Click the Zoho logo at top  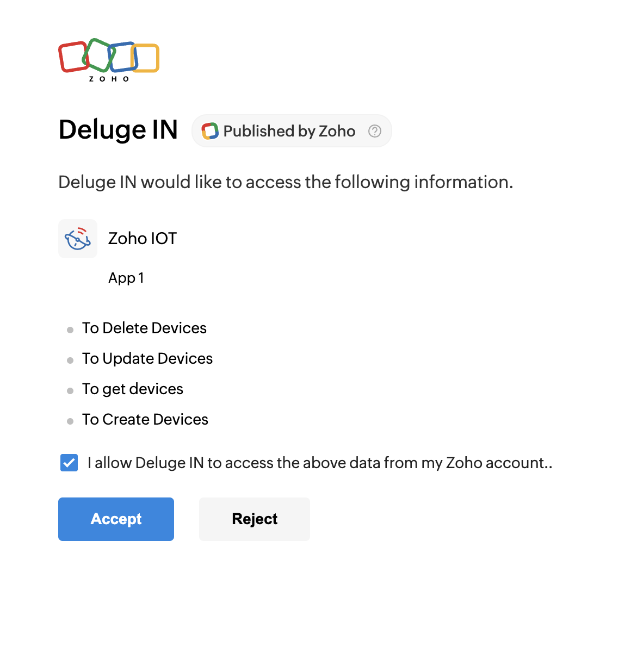[109, 59]
